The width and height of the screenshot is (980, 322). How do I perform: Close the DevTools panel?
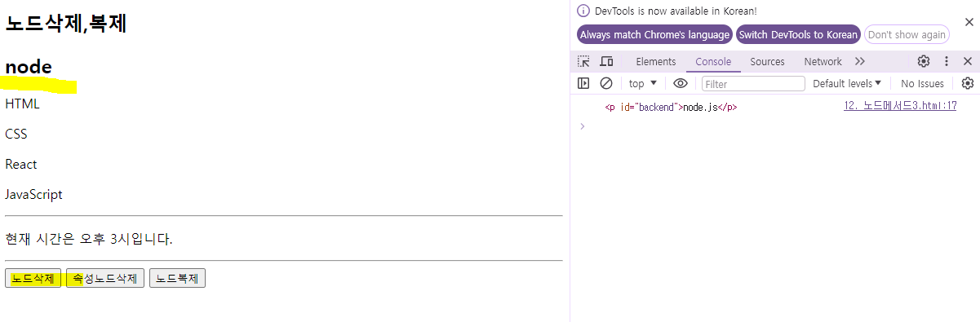(968, 61)
